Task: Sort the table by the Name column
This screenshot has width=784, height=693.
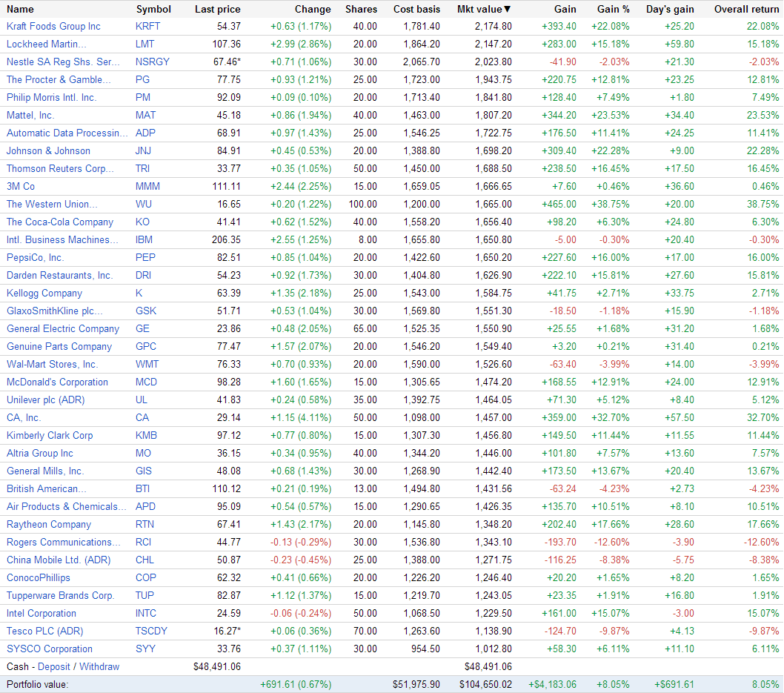Action: (x=20, y=9)
